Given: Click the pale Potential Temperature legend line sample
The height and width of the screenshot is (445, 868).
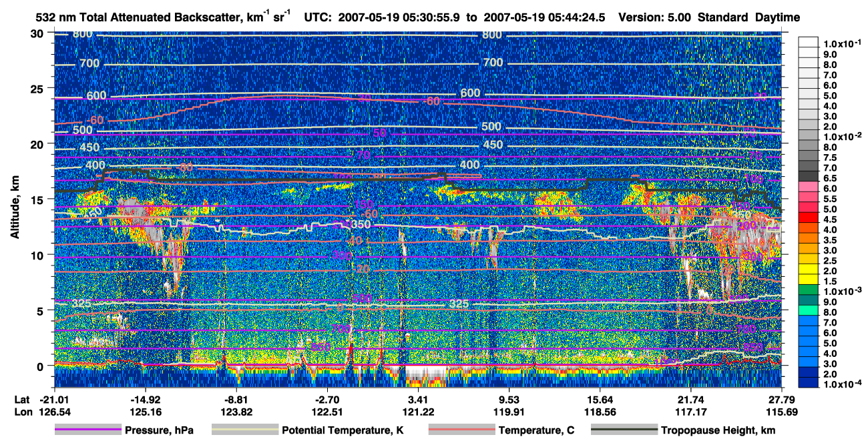Looking at the screenshot, I should tap(244, 430).
